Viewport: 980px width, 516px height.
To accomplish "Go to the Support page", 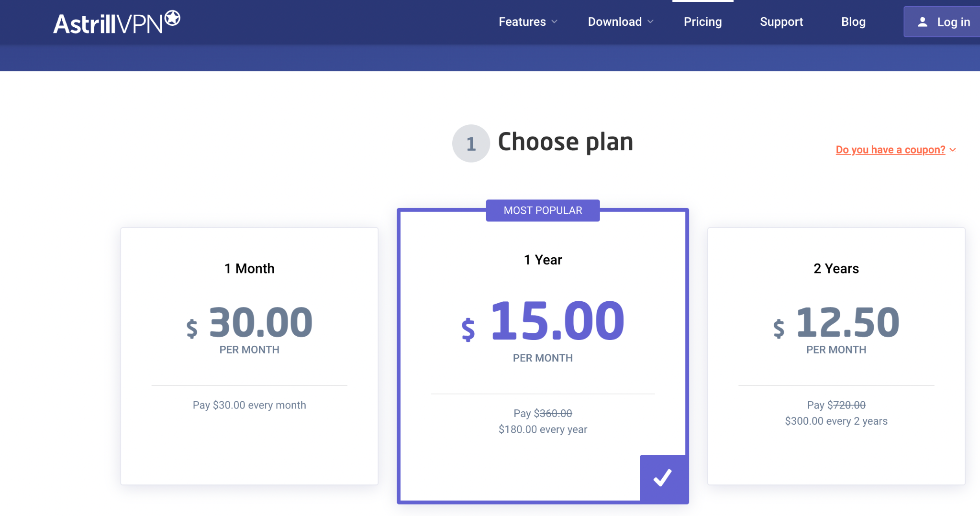I will [x=781, y=22].
